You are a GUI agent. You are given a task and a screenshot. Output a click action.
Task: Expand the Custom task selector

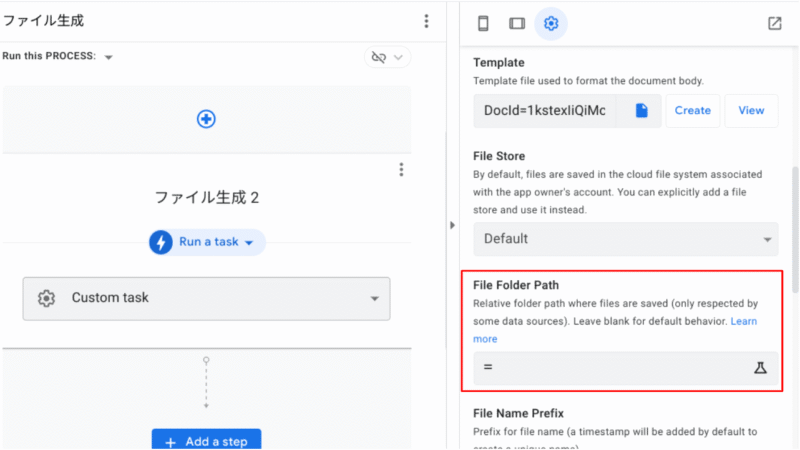[x=375, y=298]
